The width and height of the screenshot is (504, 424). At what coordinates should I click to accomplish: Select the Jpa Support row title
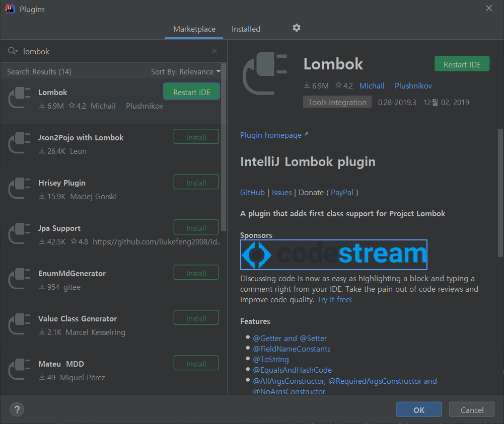pos(59,228)
